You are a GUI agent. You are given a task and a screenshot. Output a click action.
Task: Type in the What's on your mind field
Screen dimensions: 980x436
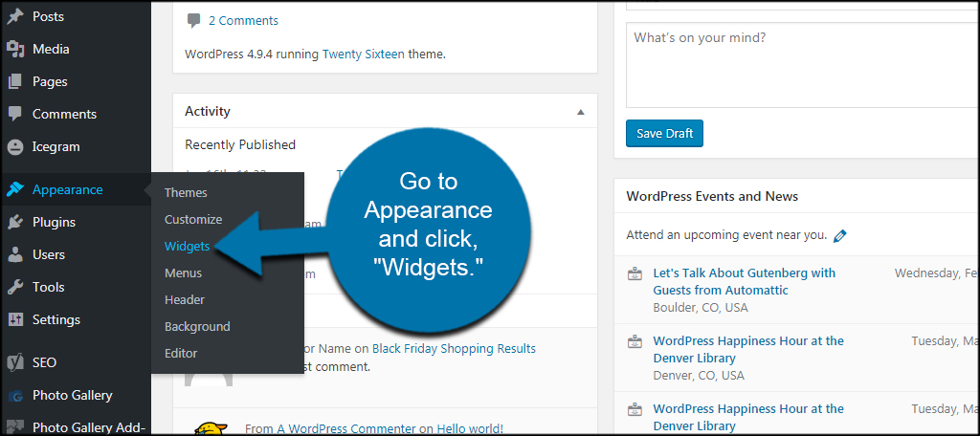802,65
